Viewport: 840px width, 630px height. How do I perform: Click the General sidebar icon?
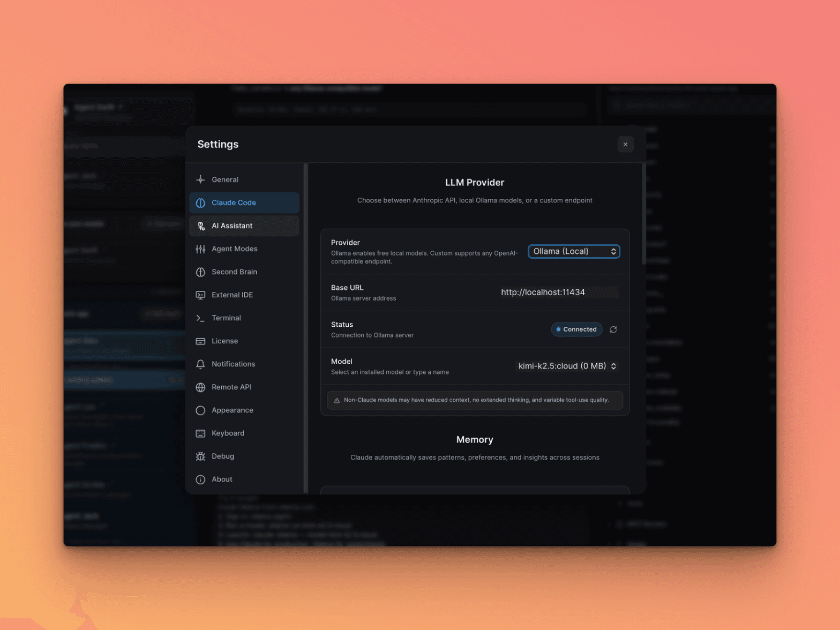[200, 179]
